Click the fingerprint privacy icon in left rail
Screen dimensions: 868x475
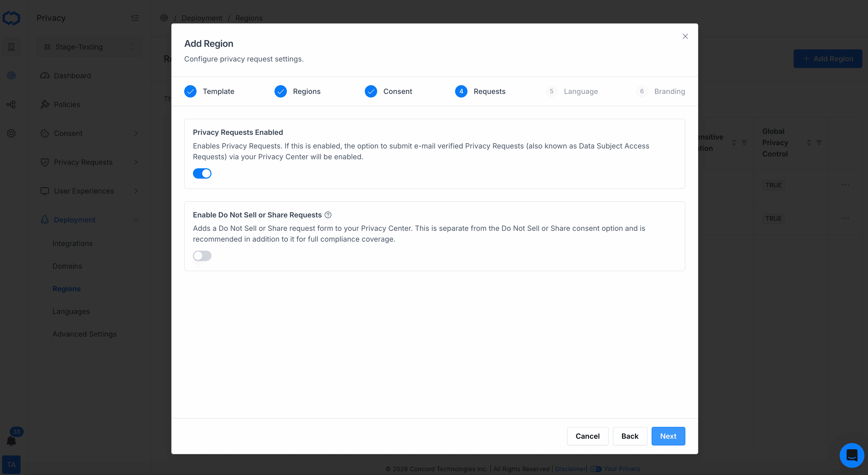coord(11,75)
